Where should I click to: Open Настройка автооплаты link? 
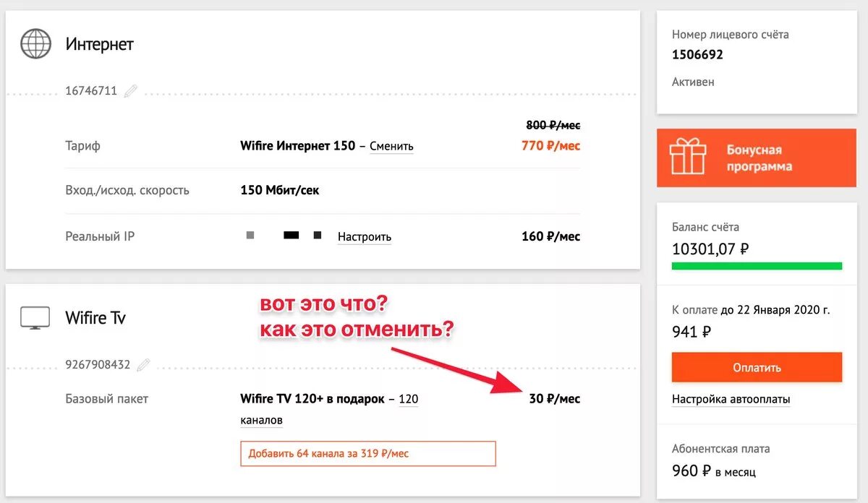pyautogui.click(x=731, y=399)
